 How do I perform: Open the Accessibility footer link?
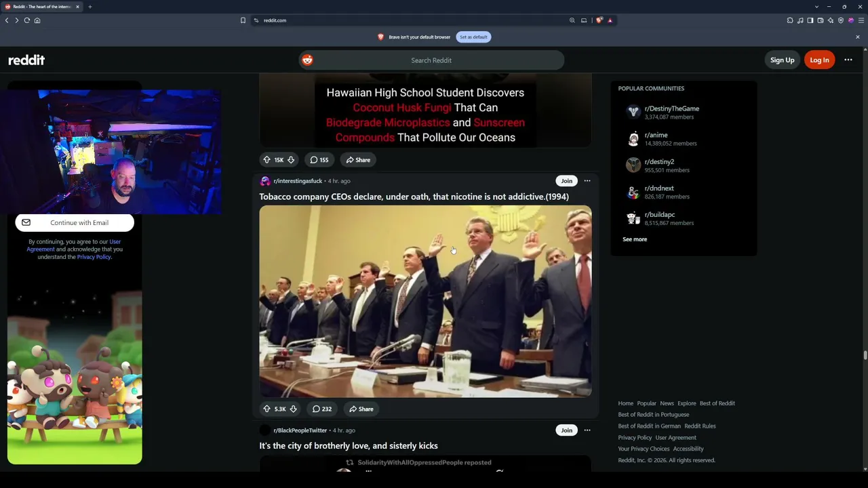click(x=688, y=449)
